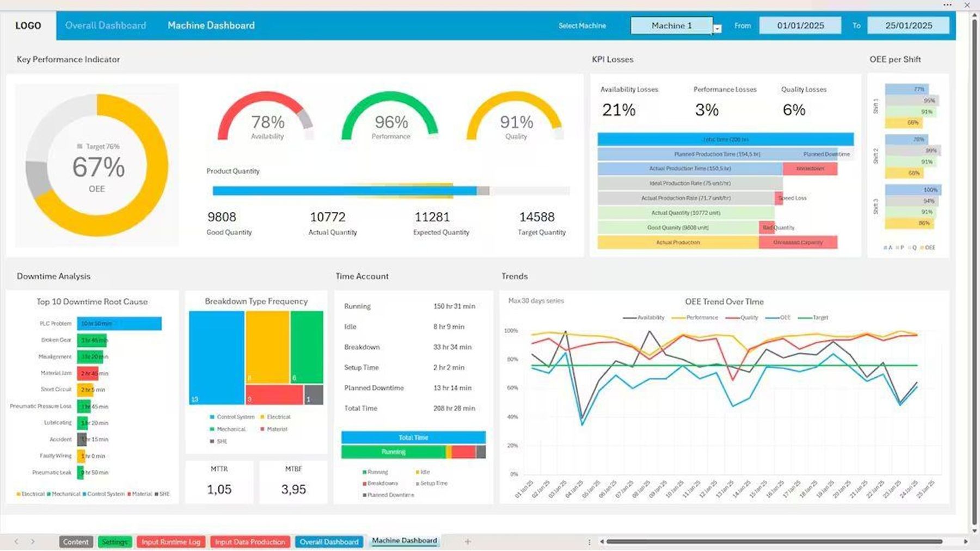Image resolution: width=980 pixels, height=551 pixels.
Task: Select the 67% OEE donut chart
Action: (97, 165)
